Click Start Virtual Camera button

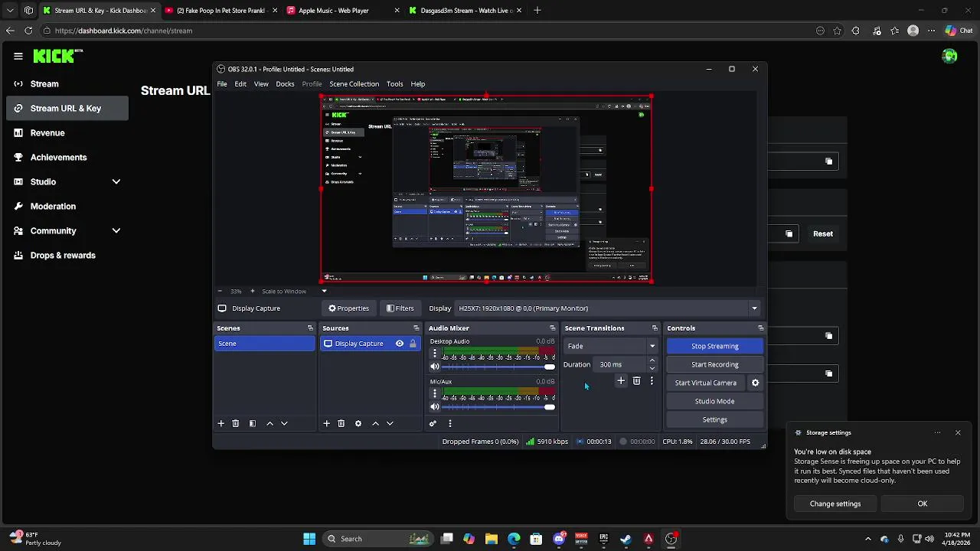[x=706, y=383]
